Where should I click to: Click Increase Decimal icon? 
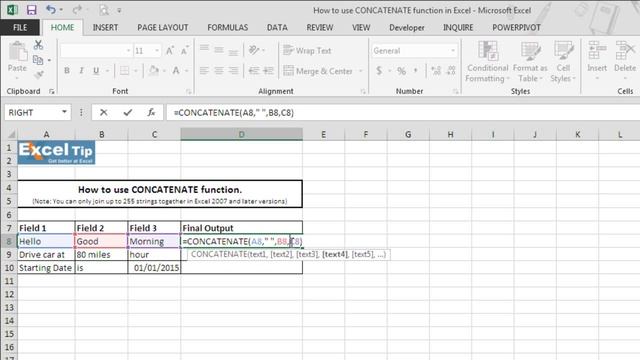[436, 71]
